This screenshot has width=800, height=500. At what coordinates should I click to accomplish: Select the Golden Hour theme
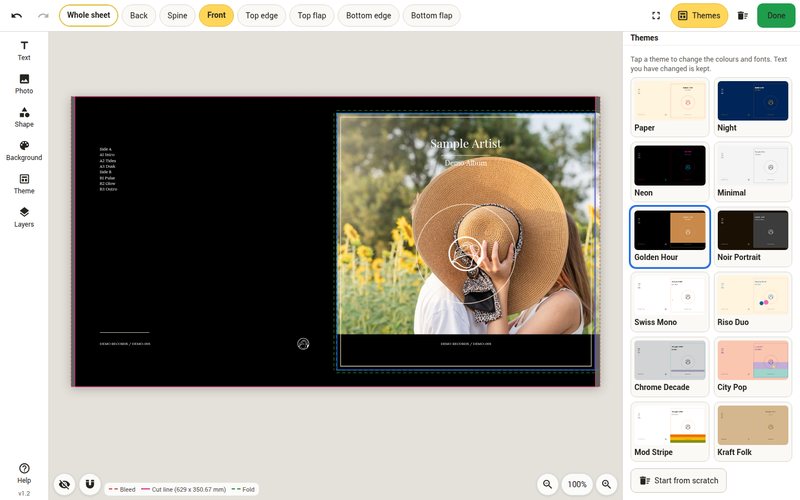(669, 237)
